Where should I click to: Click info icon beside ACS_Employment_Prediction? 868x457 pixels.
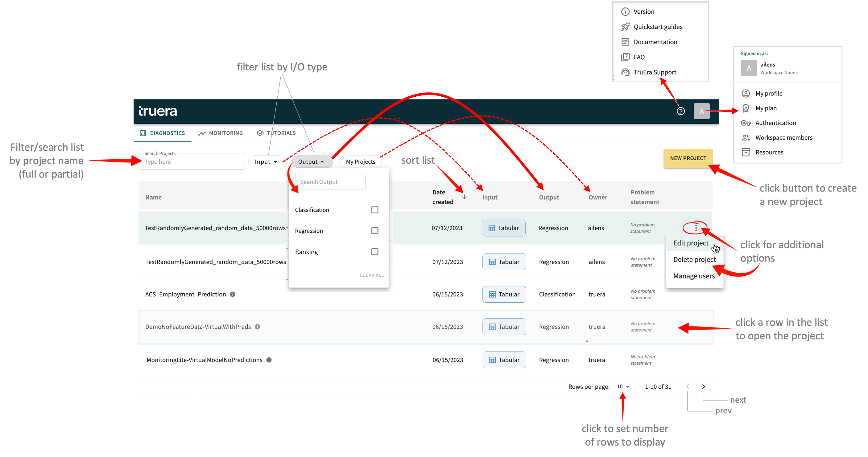(233, 295)
